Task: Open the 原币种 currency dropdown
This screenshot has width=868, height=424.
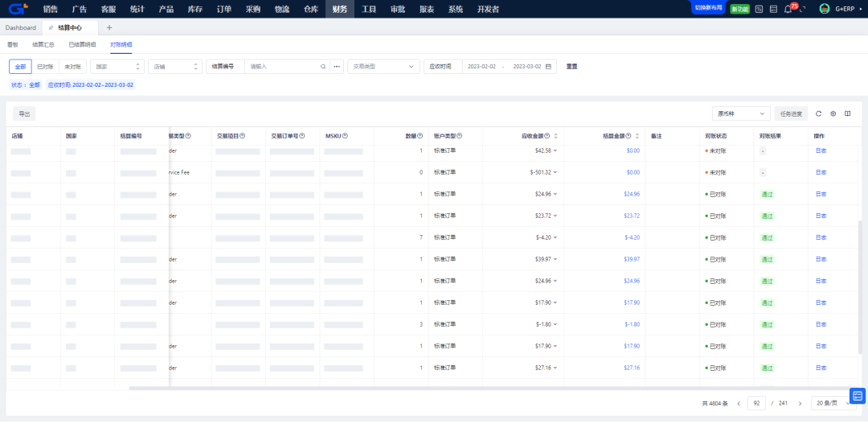Action: pos(741,113)
